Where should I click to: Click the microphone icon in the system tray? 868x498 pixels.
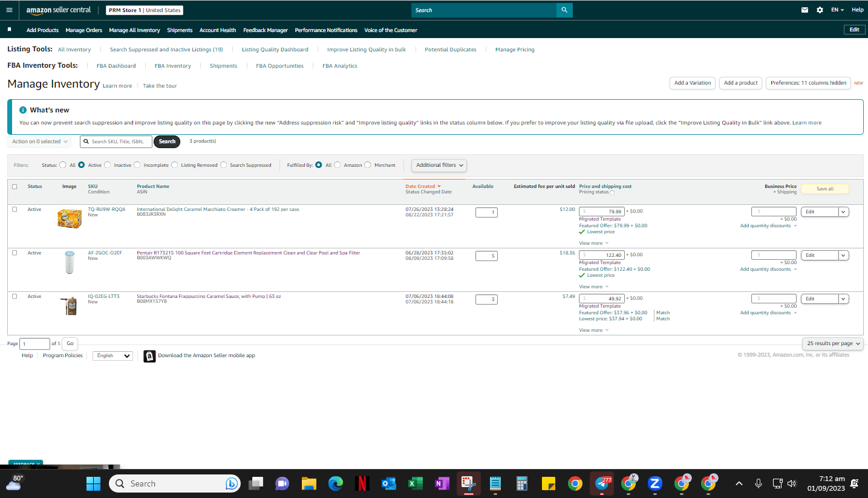(759, 483)
